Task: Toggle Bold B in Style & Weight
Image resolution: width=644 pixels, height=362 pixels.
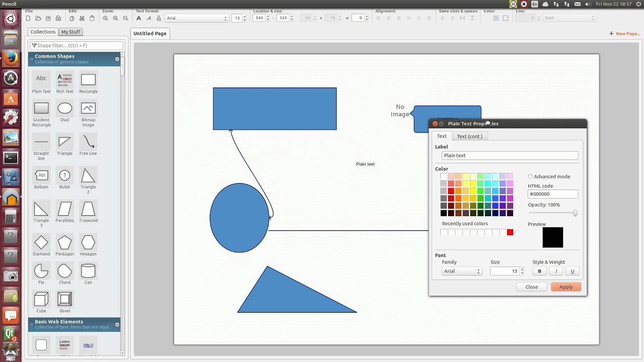Action: point(539,271)
